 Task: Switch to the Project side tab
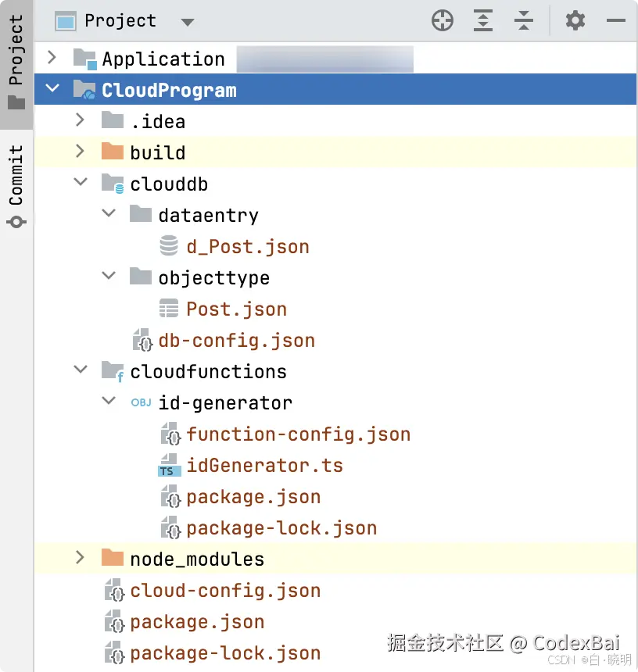(16, 63)
